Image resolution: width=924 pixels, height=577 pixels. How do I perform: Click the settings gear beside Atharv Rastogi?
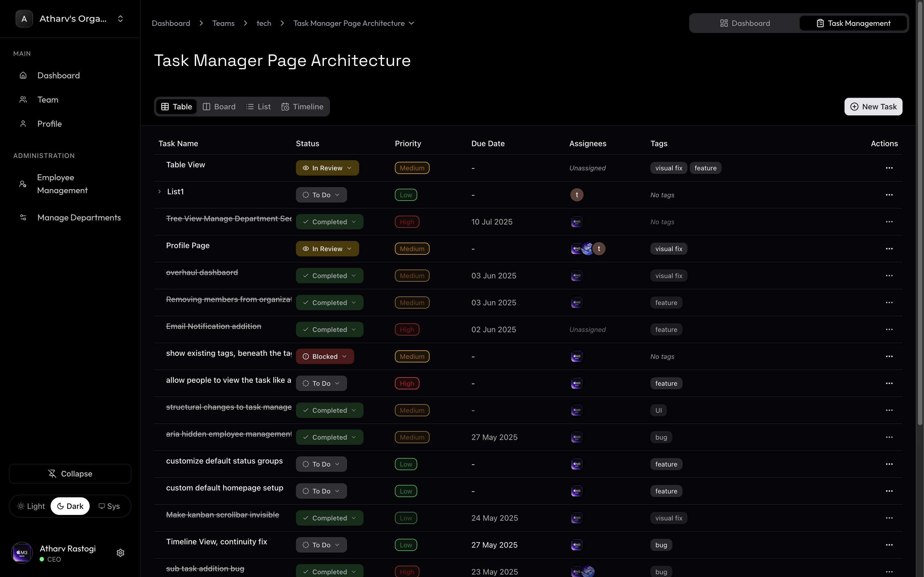pyautogui.click(x=120, y=553)
